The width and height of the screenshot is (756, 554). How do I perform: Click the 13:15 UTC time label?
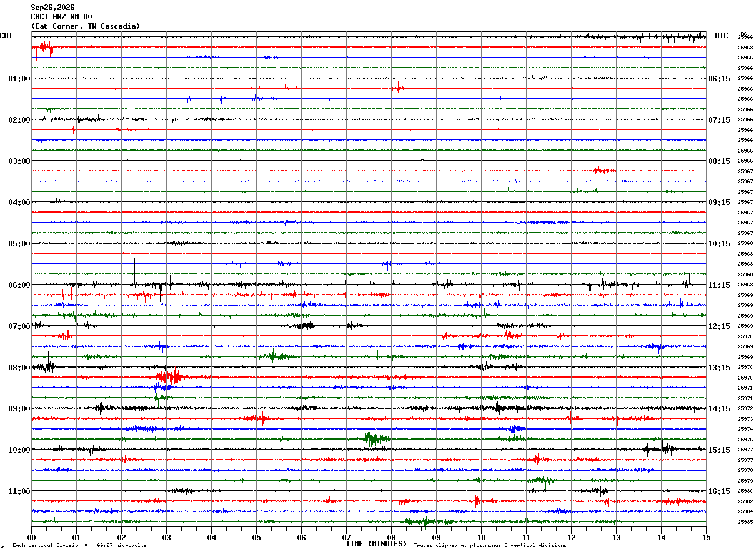coord(719,368)
